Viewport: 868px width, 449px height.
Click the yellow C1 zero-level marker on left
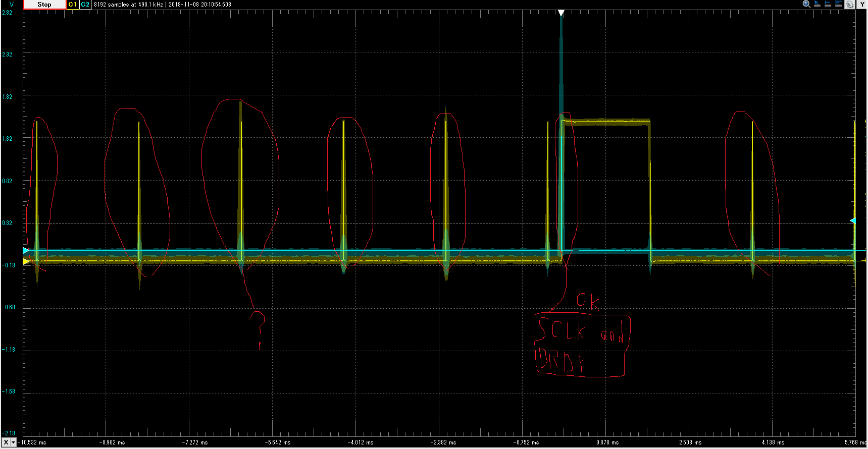(26, 261)
